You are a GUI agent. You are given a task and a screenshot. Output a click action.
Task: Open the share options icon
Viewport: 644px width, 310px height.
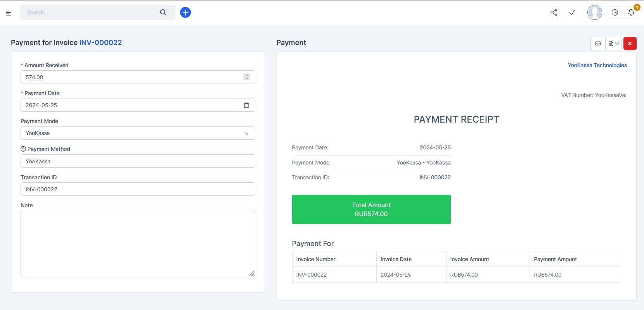coord(554,12)
